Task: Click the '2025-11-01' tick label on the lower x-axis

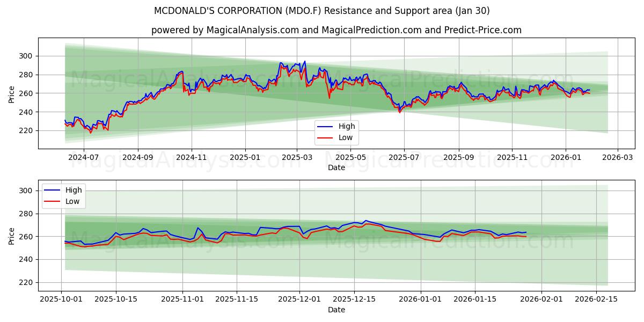Action: click(181, 300)
